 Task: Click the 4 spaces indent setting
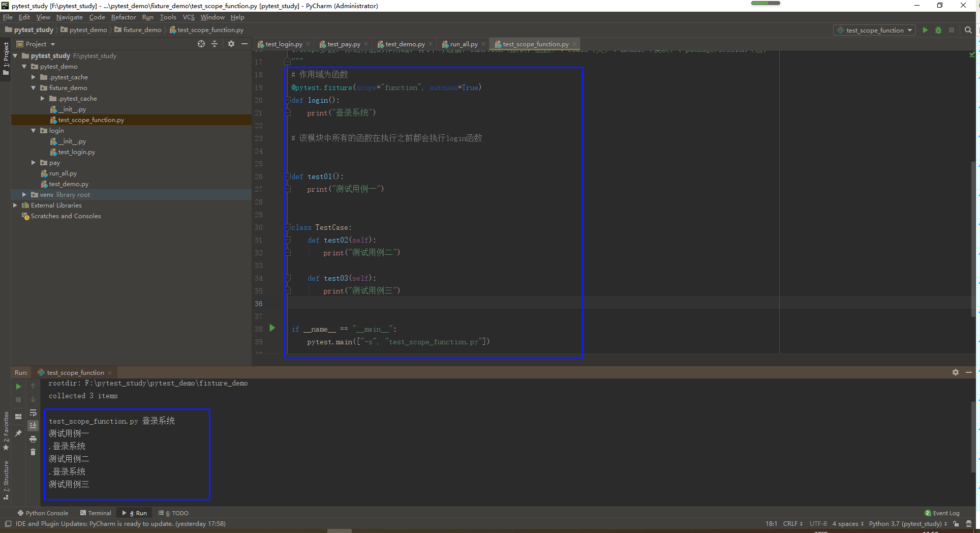[x=847, y=524]
